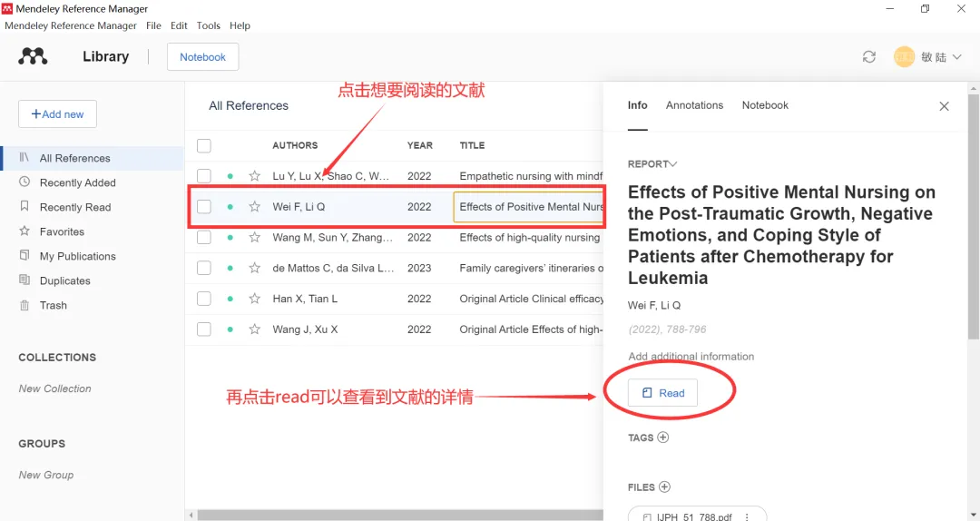Click the Read button
Screen dimensions: 980x521
pos(662,393)
